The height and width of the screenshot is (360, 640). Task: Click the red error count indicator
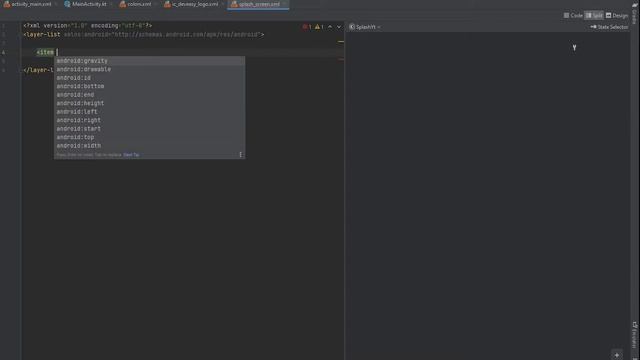307,27
